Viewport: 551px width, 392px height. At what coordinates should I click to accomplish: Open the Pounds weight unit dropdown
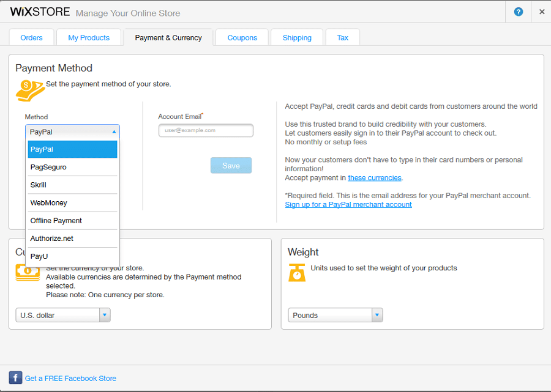(x=335, y=315)
